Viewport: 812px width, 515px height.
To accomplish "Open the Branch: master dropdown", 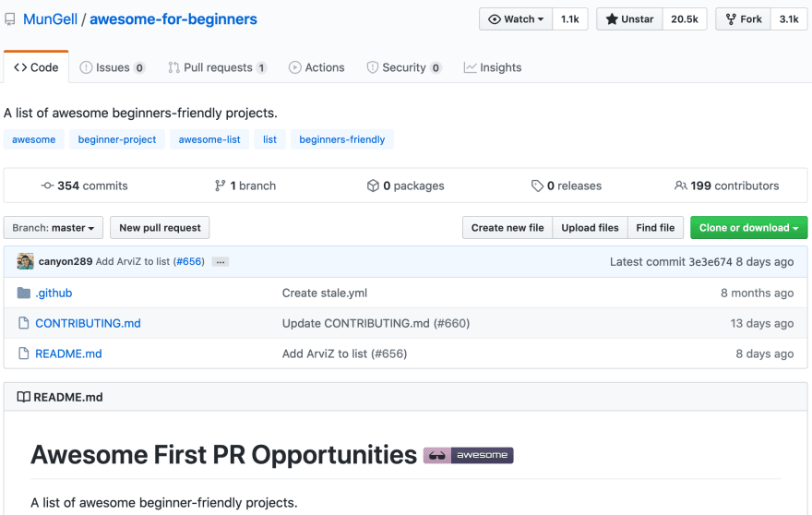I will tap(54, 228).
